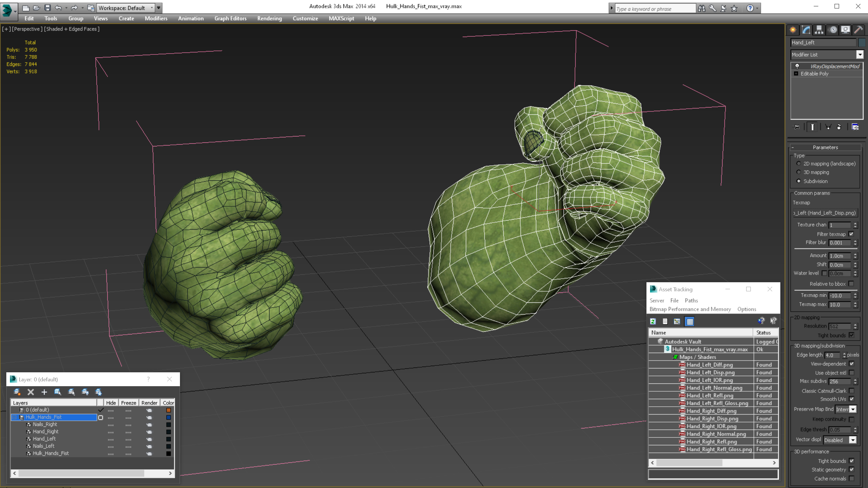
Task: Click the Open File toolbar icon
Action: pyautogui.click(x=36, y=8)
